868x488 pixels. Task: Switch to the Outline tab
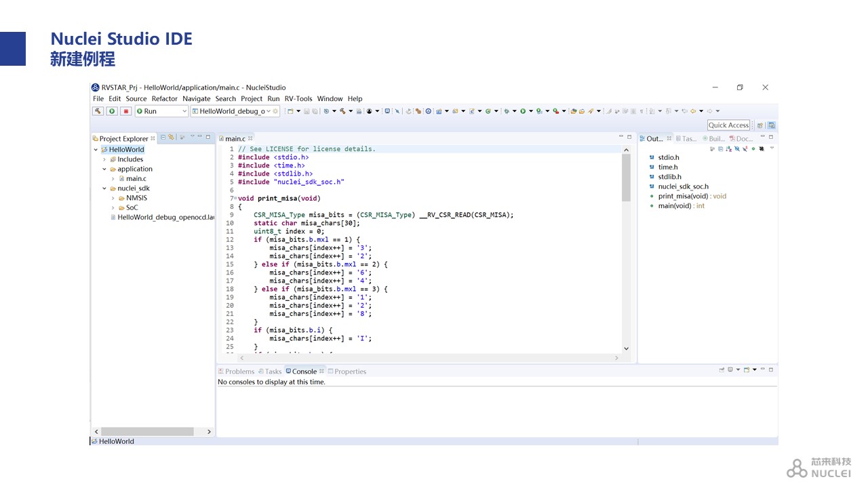pyautogui.click(x=653, y=138)
